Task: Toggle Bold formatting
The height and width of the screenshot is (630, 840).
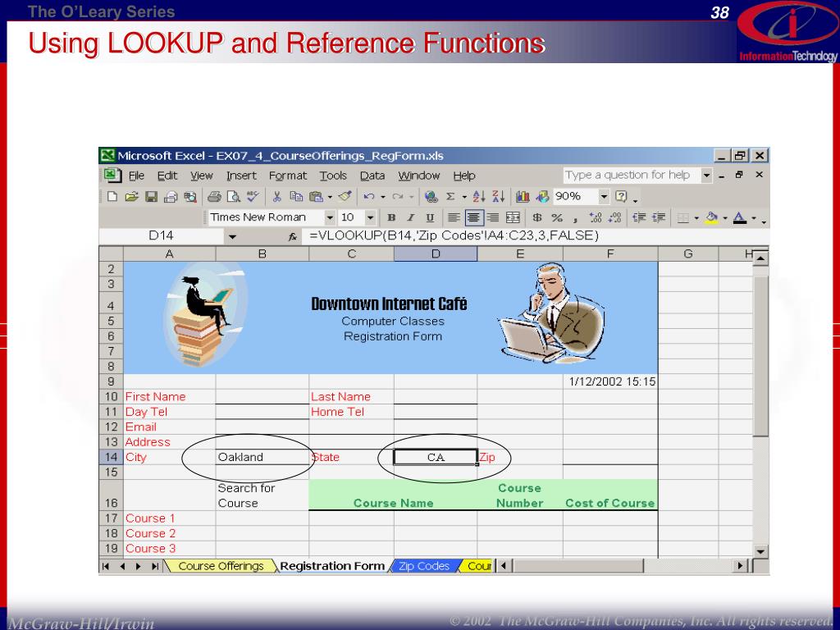Action: 391,217
